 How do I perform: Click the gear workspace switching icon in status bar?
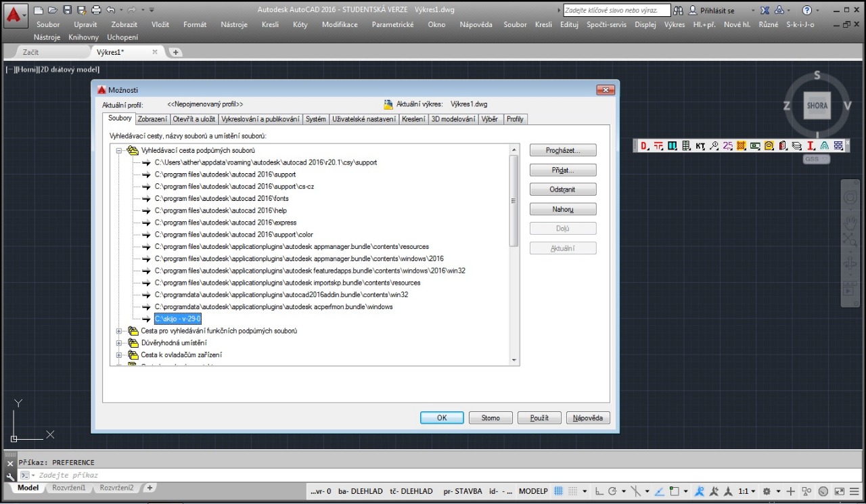pyautogui.click(x=767, y=491)
